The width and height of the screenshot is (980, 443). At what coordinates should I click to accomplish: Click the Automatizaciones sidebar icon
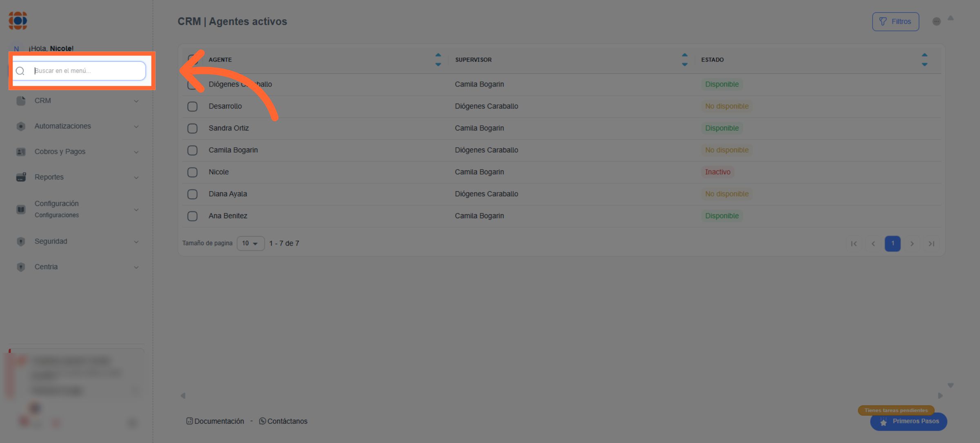pos(21,126)
